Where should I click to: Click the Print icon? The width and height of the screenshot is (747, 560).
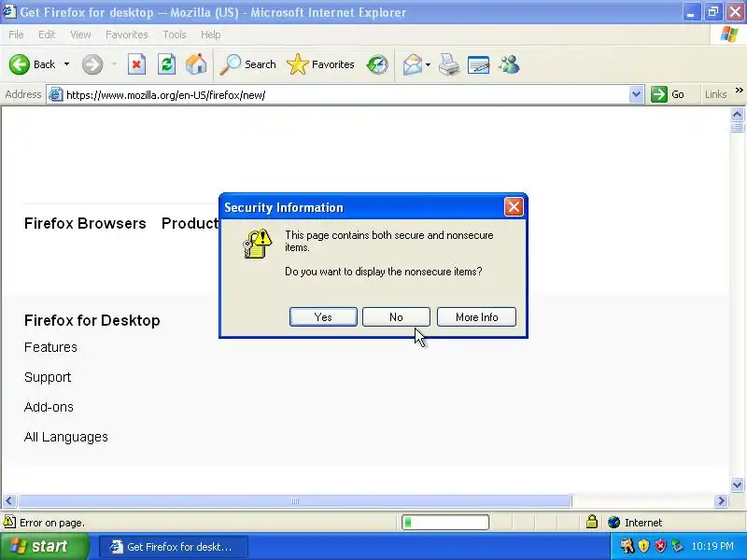point(449,64)
